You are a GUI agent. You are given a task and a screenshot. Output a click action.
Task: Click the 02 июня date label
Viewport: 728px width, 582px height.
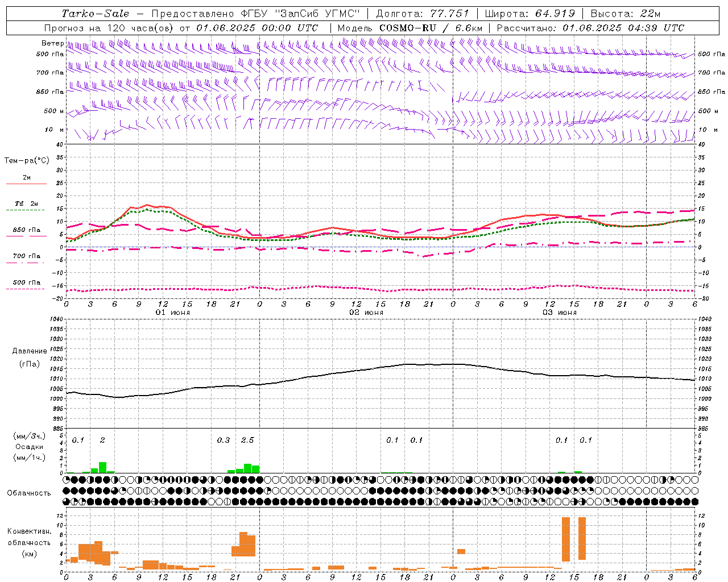366,313
